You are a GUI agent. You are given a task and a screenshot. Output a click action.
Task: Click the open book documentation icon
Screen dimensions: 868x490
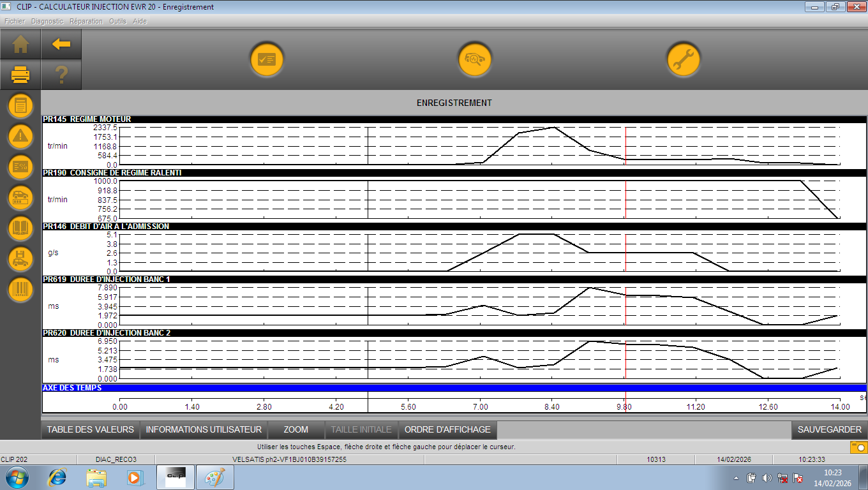(20, 228)
